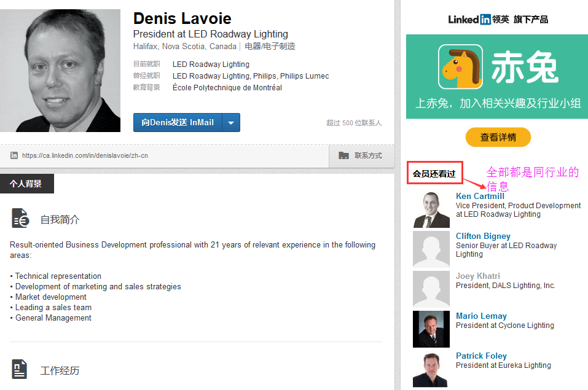The width and height of the screenshot is (588, 390).
Task: Open the 联系方式 contact info tab
Action: [361, 155]
